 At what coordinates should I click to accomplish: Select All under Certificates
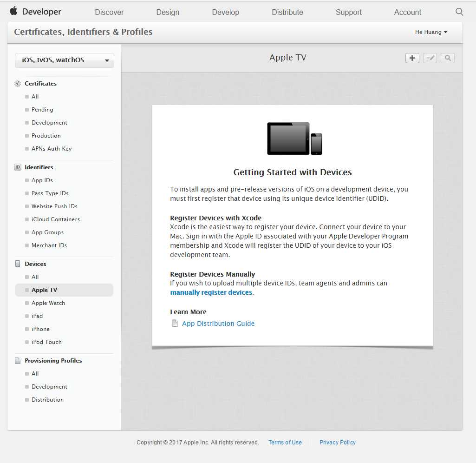point(35,97)
